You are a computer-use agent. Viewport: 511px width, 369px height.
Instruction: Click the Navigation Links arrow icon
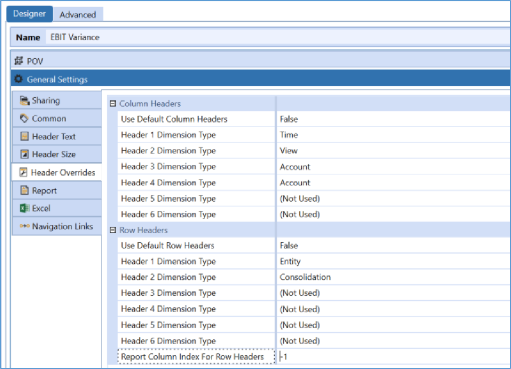coord(25,226)
